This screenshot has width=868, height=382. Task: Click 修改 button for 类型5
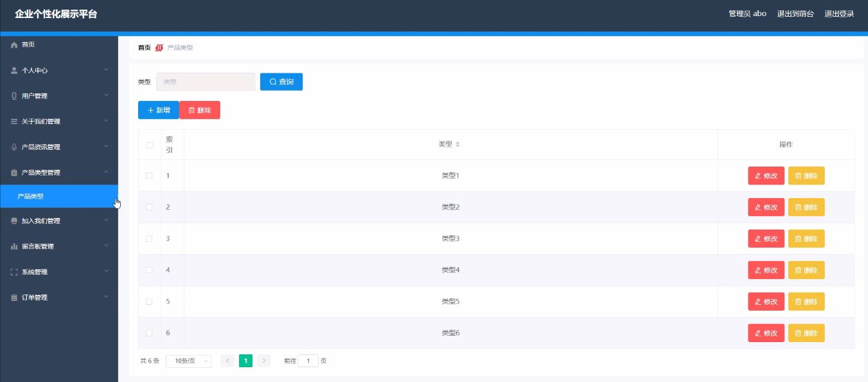766,302
